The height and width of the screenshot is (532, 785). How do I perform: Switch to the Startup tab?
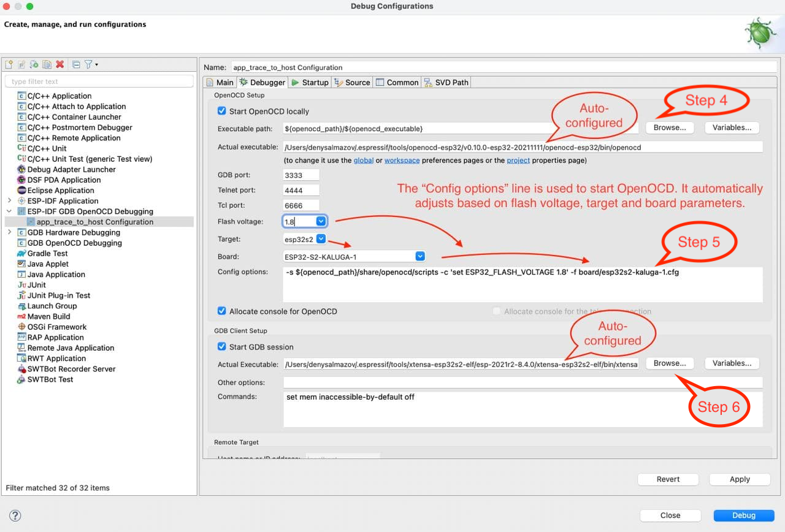click(x=310, y=82)
